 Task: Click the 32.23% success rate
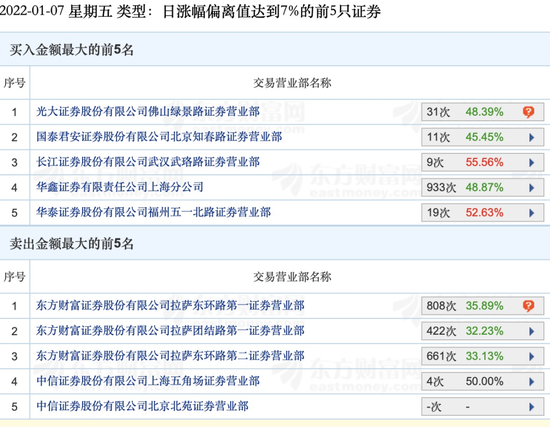[484, 331]
